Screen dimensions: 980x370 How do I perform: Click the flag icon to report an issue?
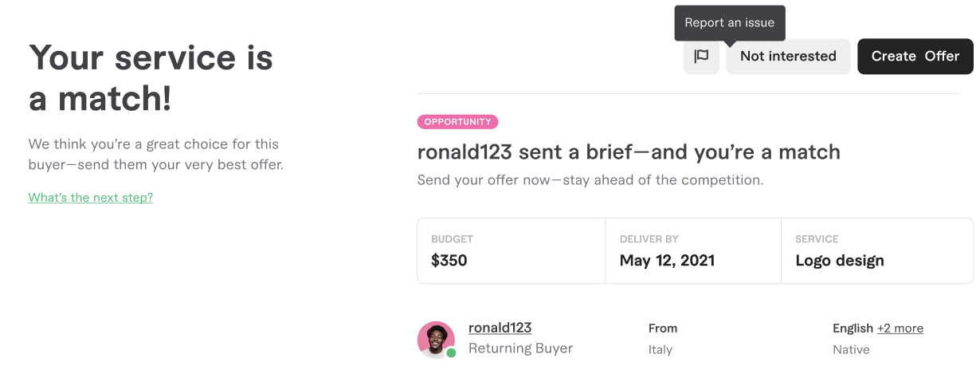pyautogui.click(x=701, y=57)
